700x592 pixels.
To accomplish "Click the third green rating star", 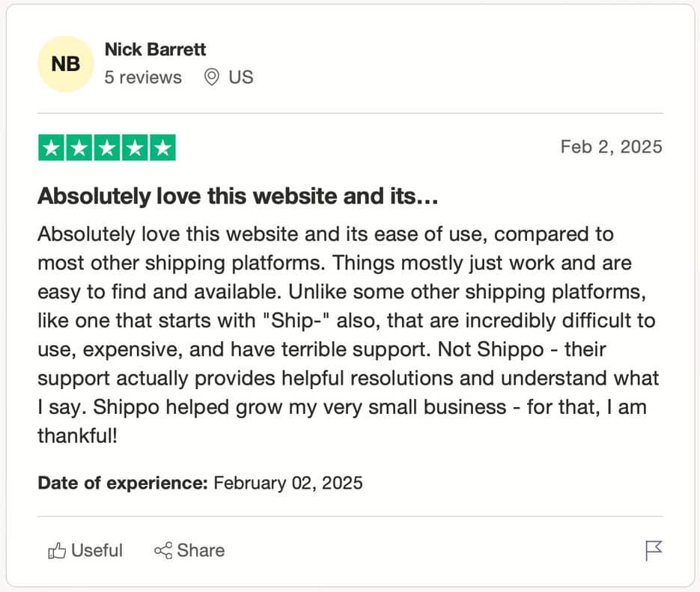I will pyautogui.click(x=107, y=147).
